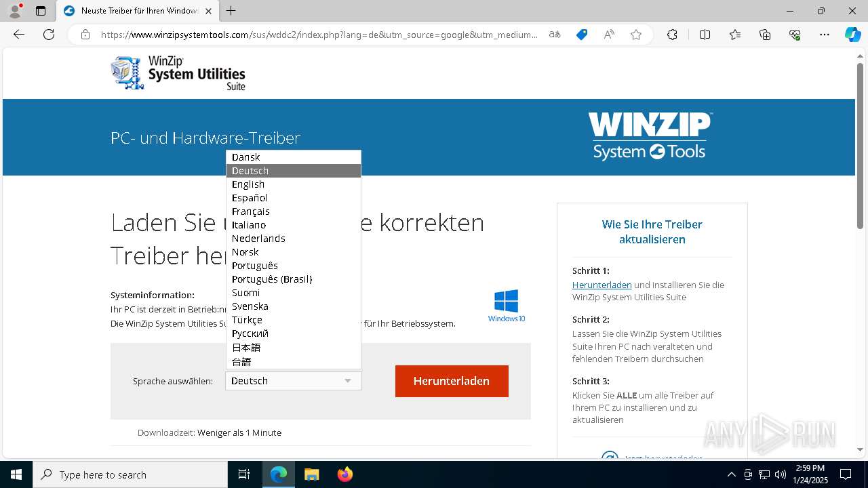The height and width of the screenshot is (488, 868).
Task: Open Edge settings and more menu
Action: click(825, 35)
